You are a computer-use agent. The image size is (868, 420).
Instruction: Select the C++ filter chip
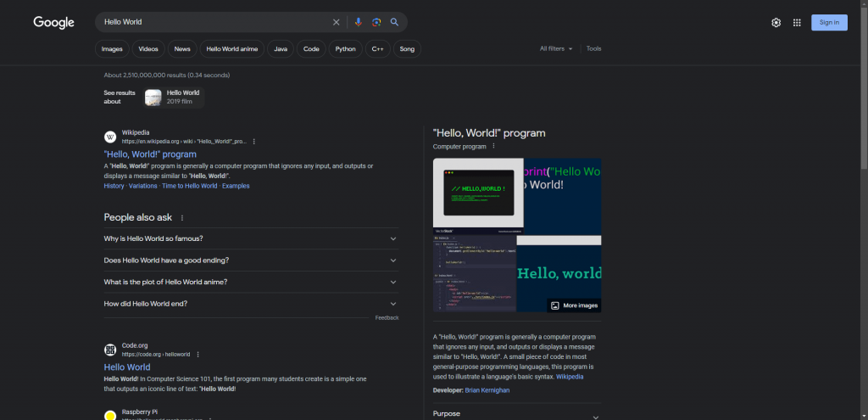click(377, 48)
